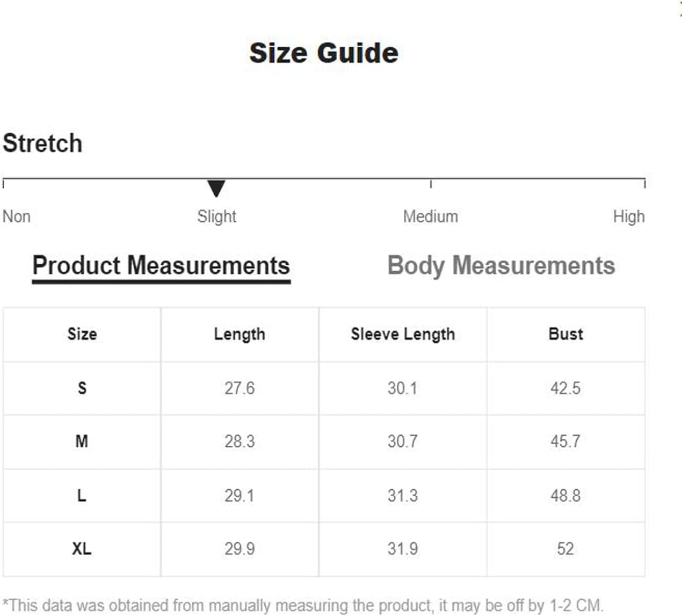Click the Sleeve Length column header

point(403,334)
